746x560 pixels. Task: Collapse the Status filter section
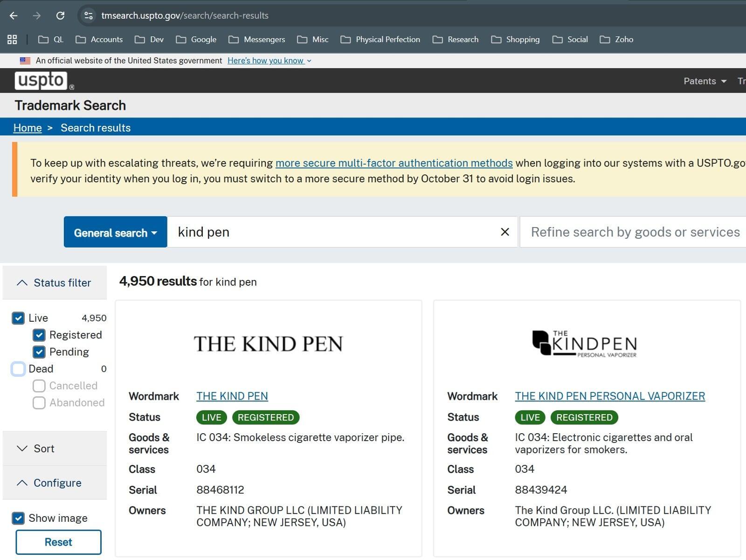point(55,283)
